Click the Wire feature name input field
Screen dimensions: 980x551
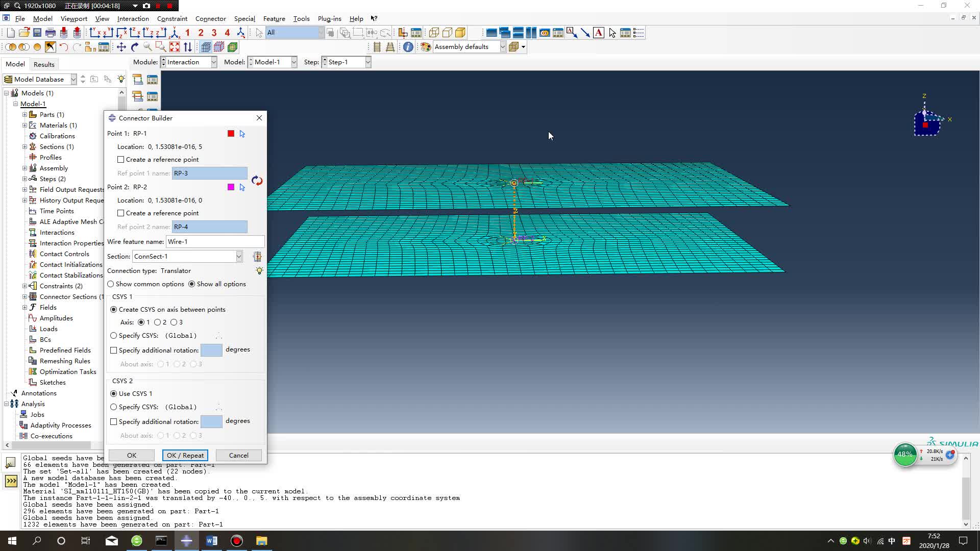pos(215,242)
